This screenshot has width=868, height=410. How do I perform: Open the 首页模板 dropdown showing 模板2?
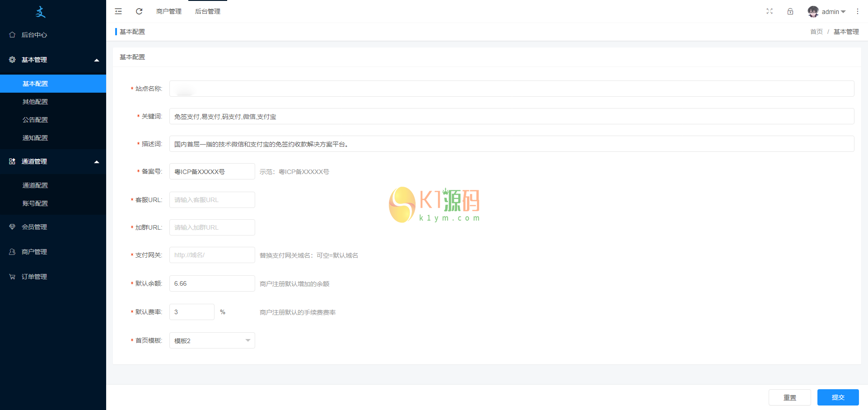pos(212,340)
